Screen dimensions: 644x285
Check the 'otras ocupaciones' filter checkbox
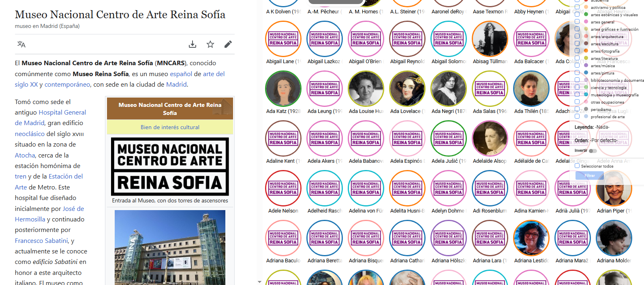point(577,102)
